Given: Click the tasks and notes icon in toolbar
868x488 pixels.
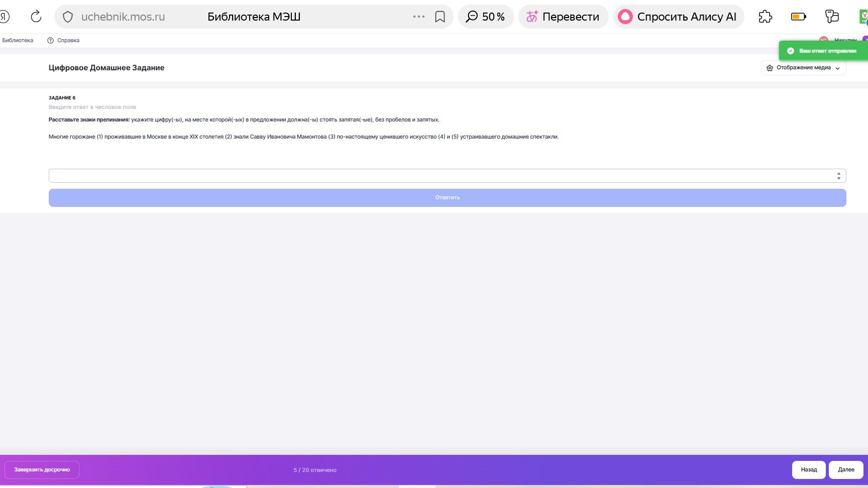Looking at the screenshot, I should [x=832, y=17].
